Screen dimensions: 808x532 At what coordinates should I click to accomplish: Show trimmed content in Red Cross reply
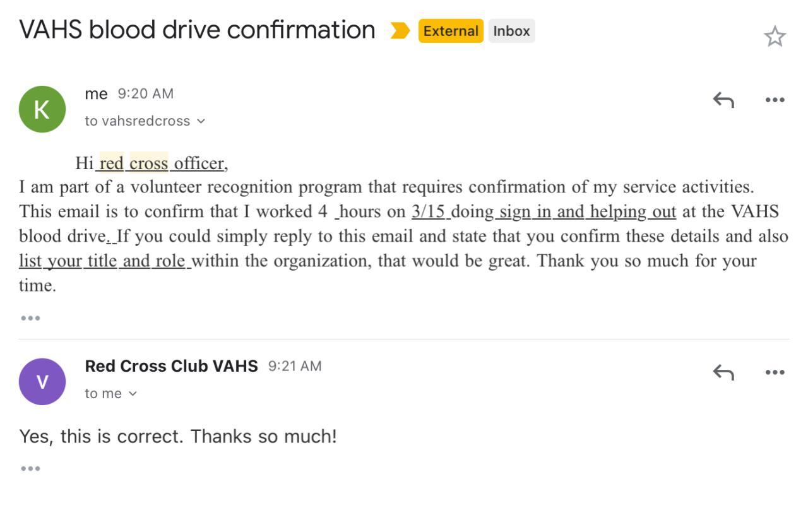(30, 468)
